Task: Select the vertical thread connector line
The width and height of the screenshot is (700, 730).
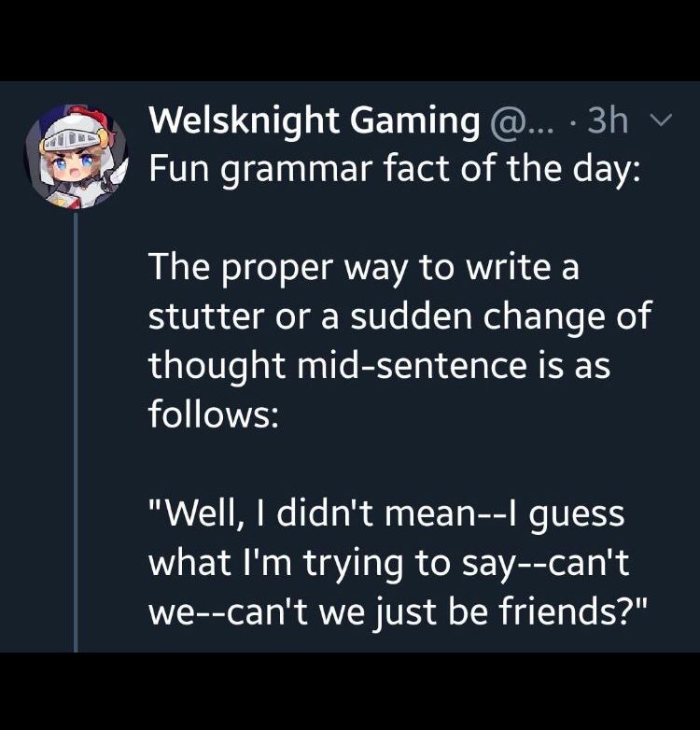Action: [76, 431]
